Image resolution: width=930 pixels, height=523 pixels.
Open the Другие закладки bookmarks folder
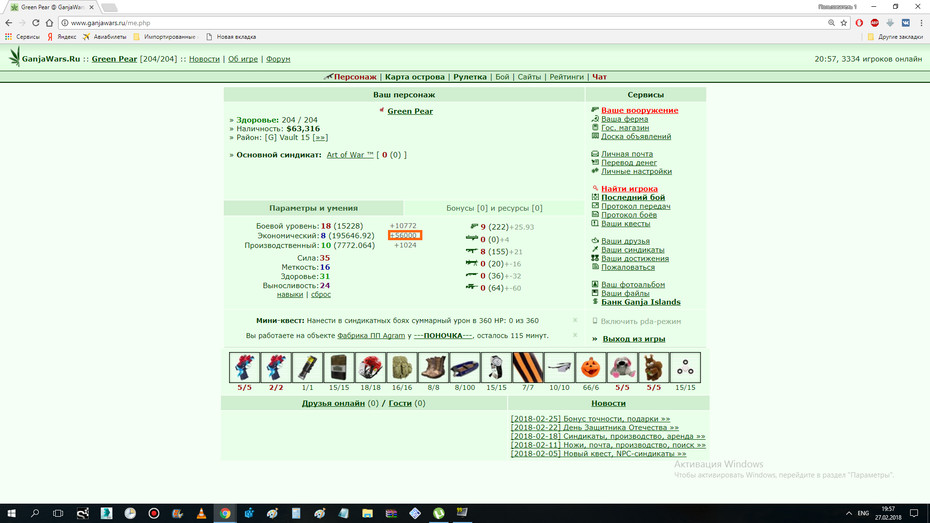894,37
